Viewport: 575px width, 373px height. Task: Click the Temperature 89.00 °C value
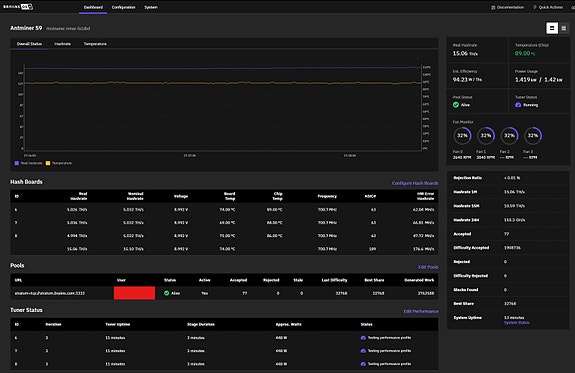coord(525,54)
